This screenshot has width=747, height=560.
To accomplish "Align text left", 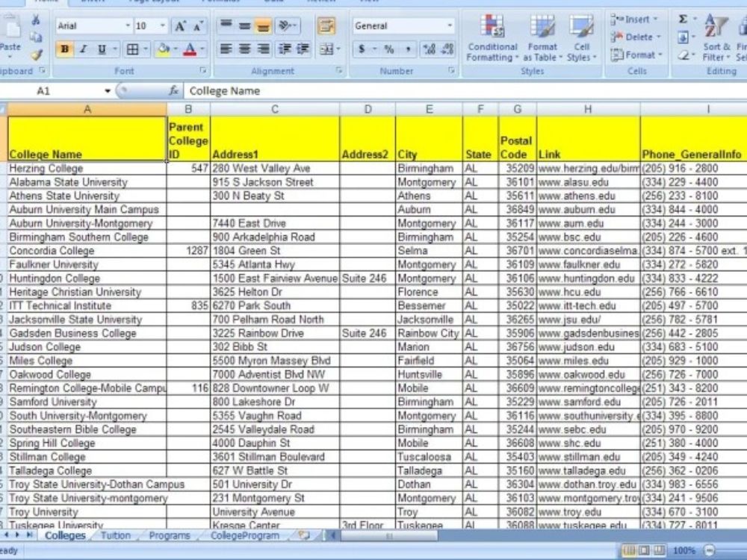I will 226,49.
